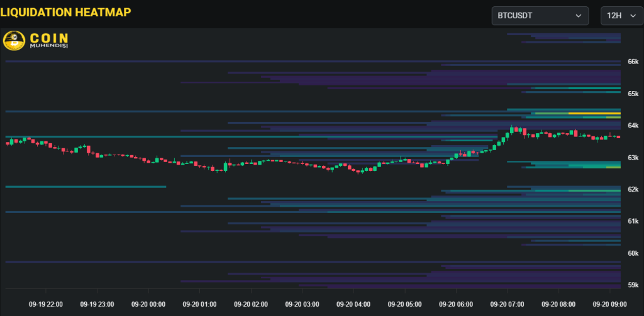
Task: Click the LIQUIDATION HEATMAP title
Action: click(65, 11)
